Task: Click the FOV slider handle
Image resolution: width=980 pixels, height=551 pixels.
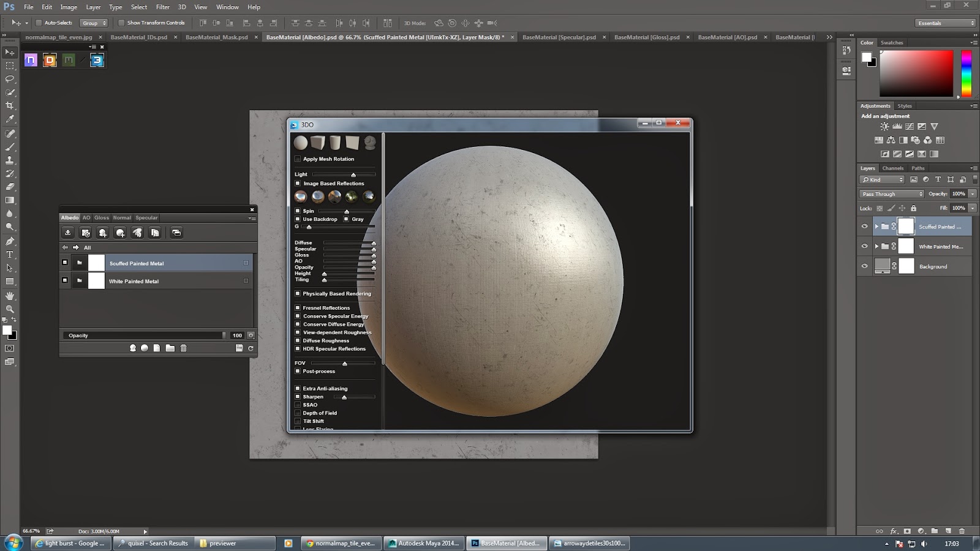Action: click(x=345, y=364)
